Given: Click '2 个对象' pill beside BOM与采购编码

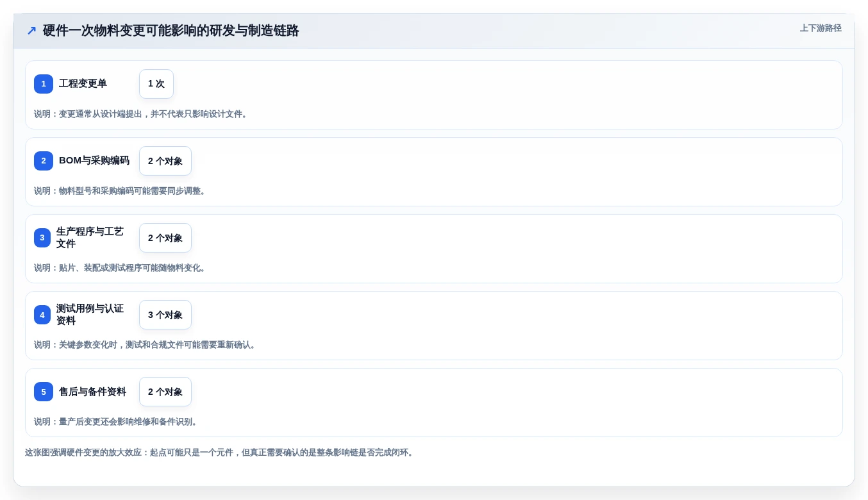Looking at the screenshot, I should [x=165, y=161].
